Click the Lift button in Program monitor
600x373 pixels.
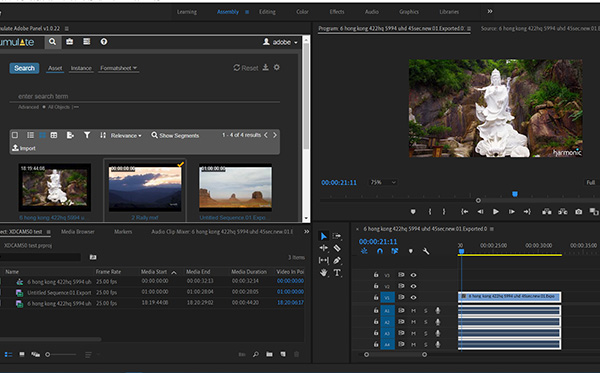coord(546,212)
